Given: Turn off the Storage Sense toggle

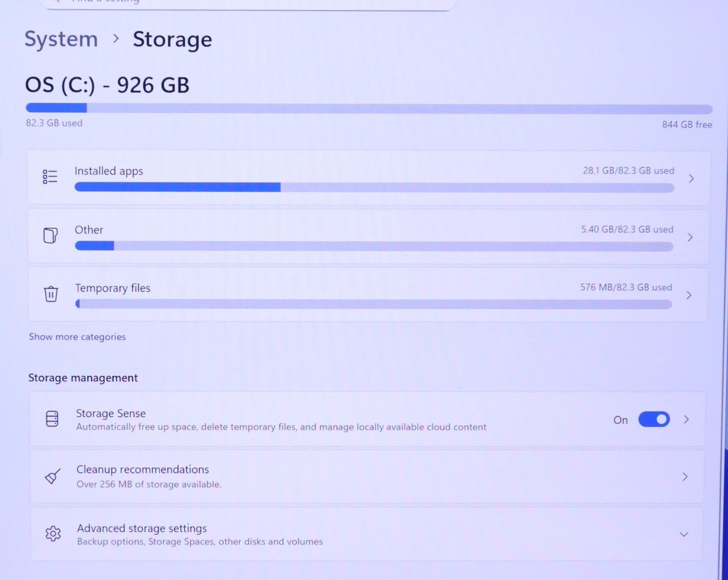Looking at the screenshot, I should 654,419.
